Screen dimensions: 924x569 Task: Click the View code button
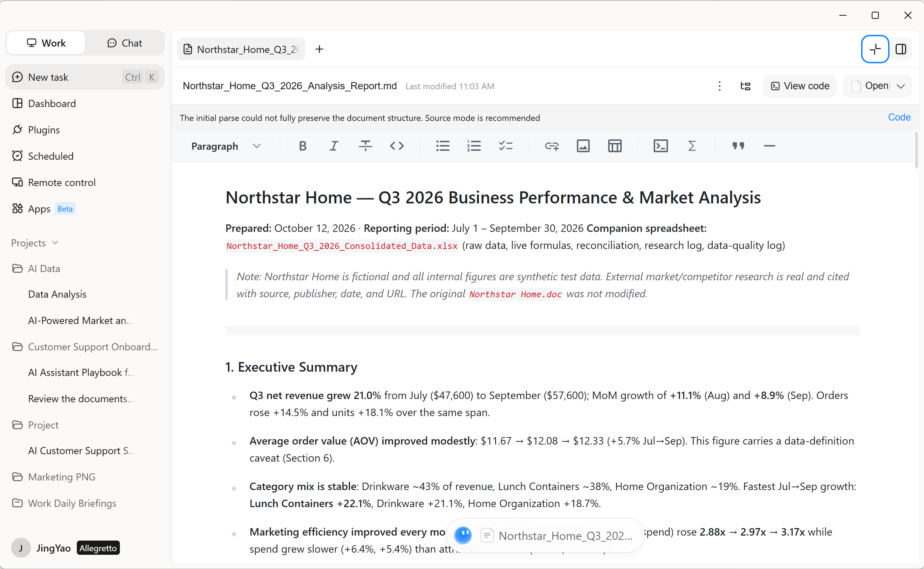(x=800, y=86)
